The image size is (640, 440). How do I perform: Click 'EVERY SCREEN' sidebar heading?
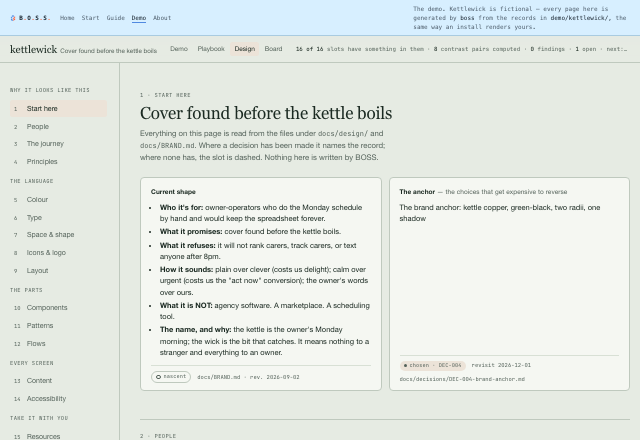point(31,363)
